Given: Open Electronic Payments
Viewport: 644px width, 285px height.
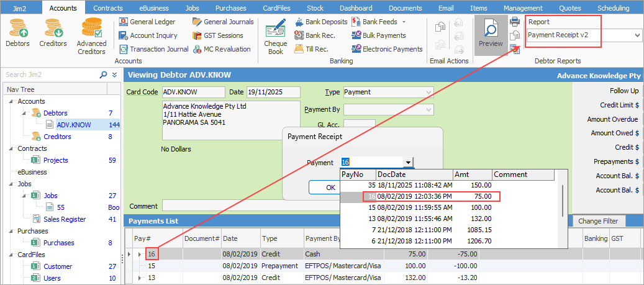Looking at the screenshot, I should click(x=387, y=49).
